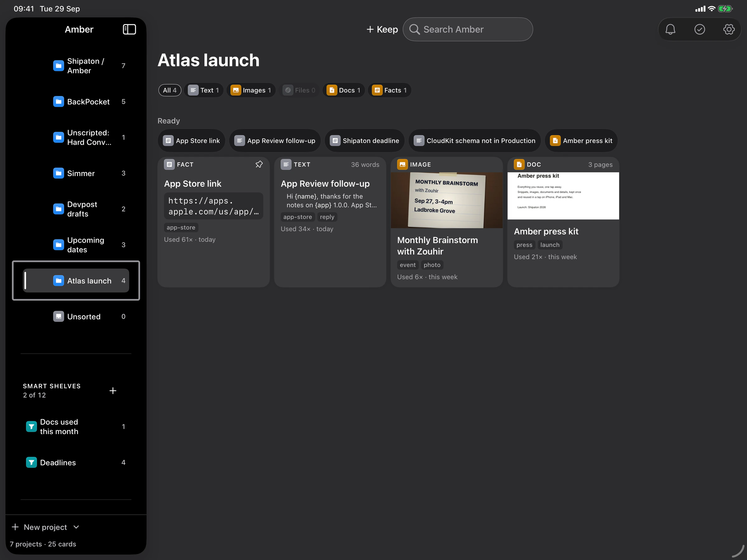The width and height of the screenshot is (747, 560).
Task: Filter by Images 1
Action: (251, 90)
